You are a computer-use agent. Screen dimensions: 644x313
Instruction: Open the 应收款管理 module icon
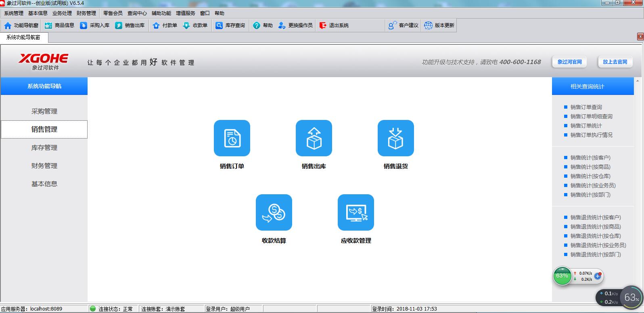[x=356, y=212]
